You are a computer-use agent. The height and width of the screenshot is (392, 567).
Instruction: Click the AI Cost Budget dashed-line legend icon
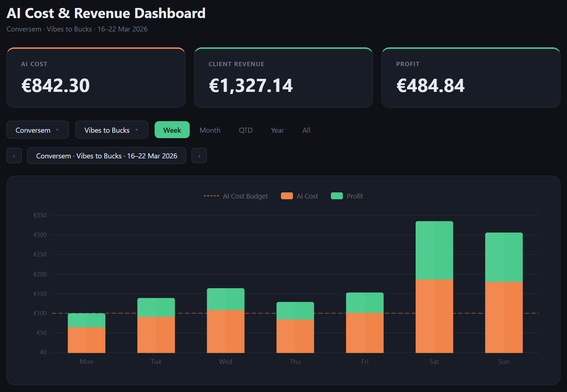coord(211,196)
